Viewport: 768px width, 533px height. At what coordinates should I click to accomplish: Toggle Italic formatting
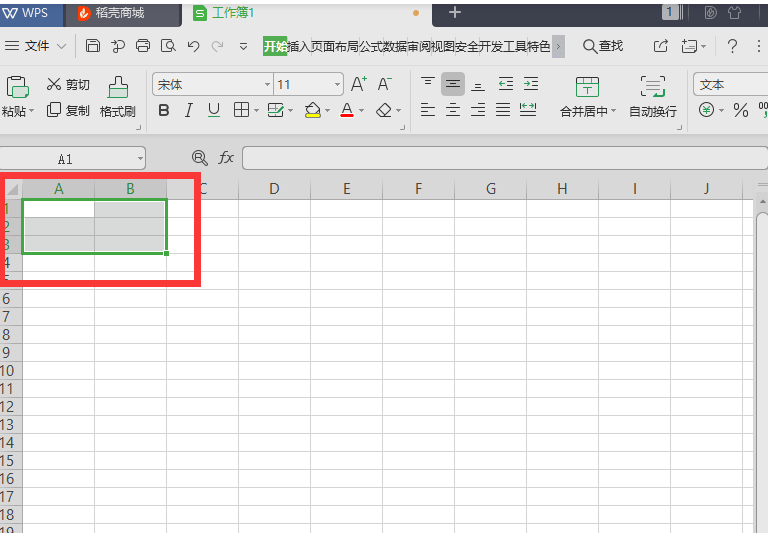(x=189, y=111)
